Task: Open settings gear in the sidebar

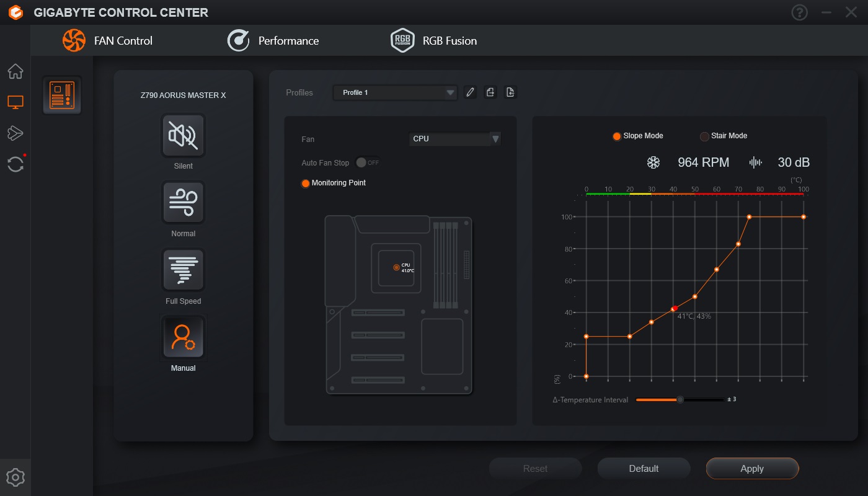Action: point(15,477)
